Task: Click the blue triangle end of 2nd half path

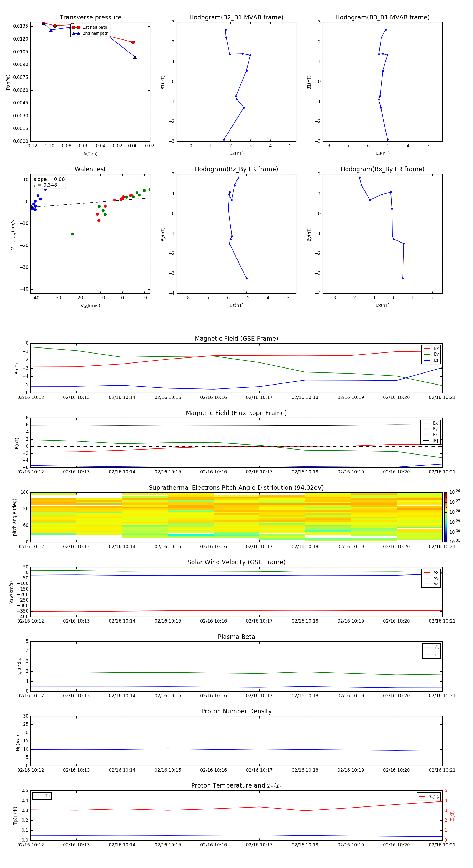Action: (x=135, y=57)
